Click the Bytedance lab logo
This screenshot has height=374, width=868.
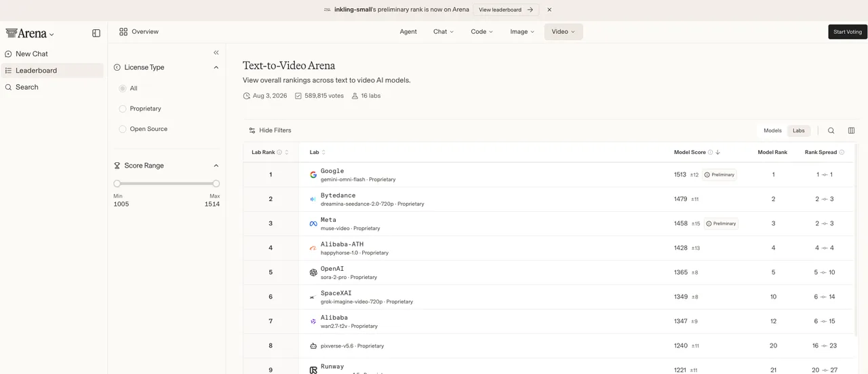313,199
